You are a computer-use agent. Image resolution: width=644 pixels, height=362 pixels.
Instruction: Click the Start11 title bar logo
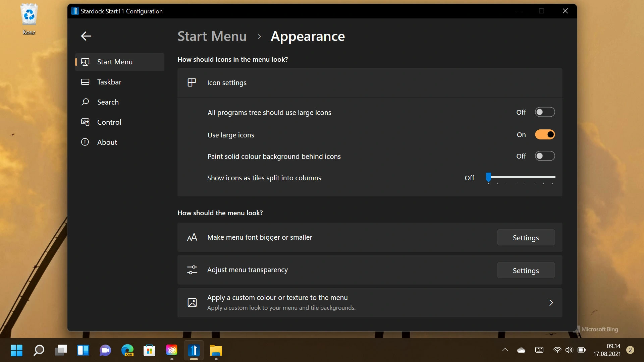(x=75, y=11)
